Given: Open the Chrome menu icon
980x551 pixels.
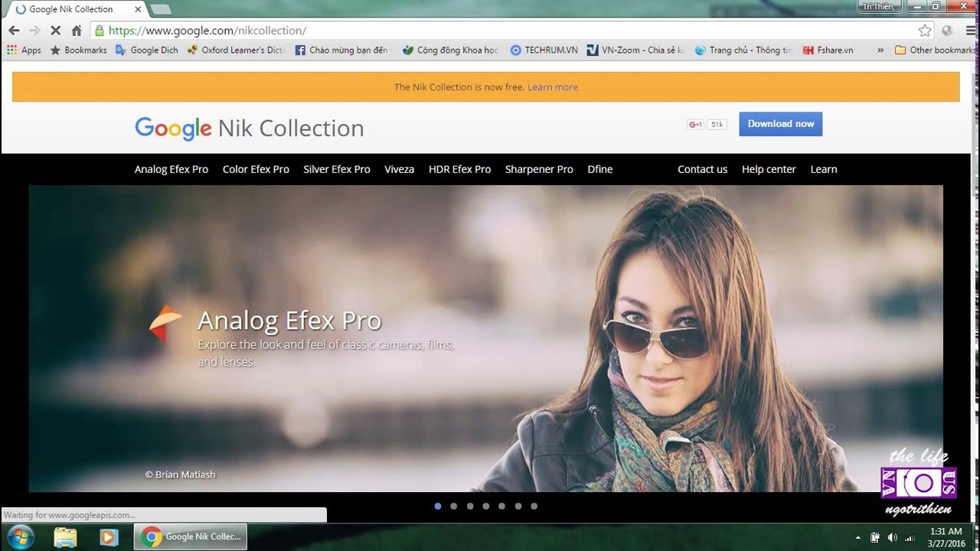Looking at the screenshot, I should [x=969, y=31].
